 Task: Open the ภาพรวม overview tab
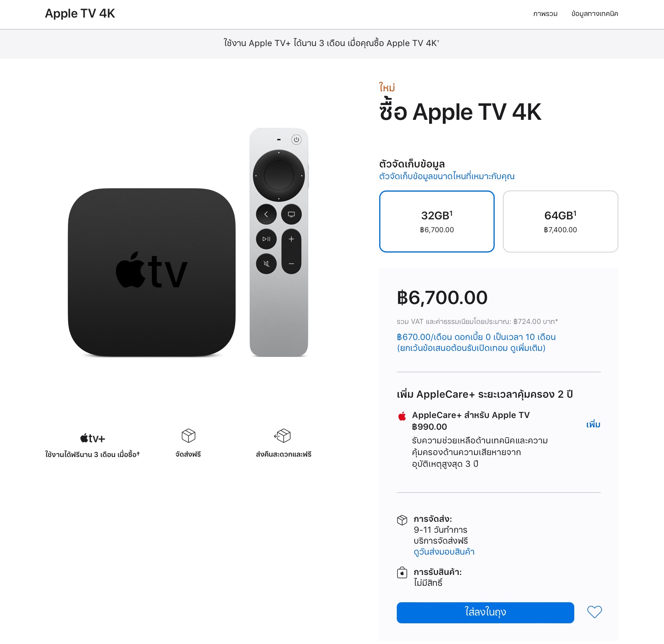coord(545,14)
